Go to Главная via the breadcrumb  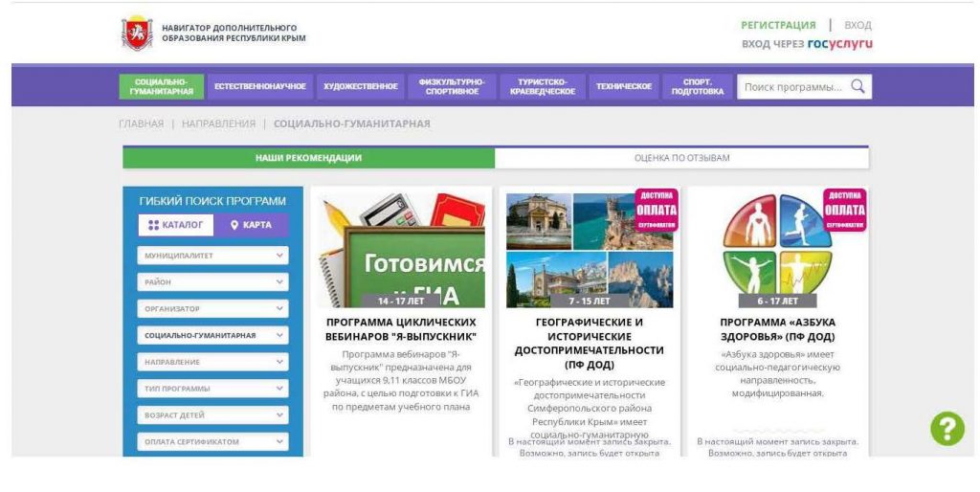click(x=141, y=123)
